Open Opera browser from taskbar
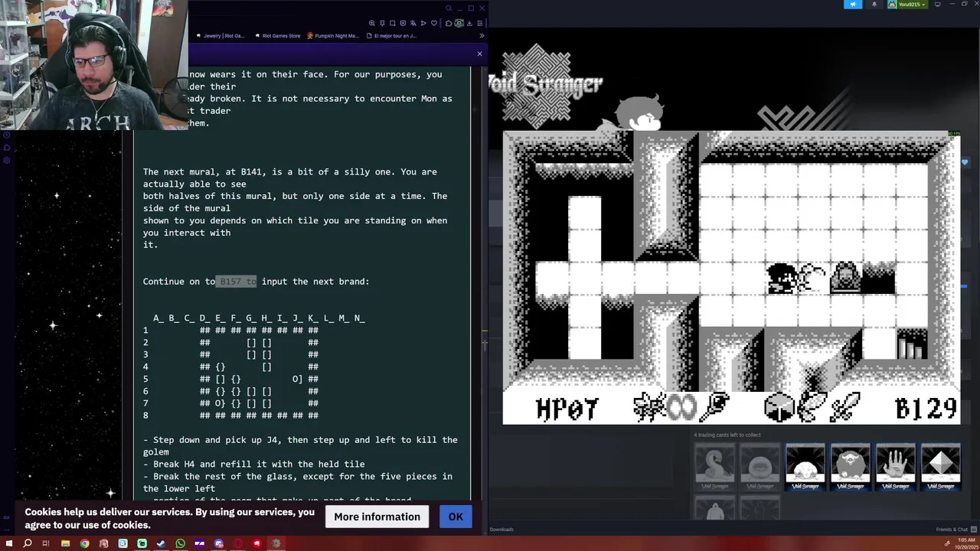Image resolution: width=980 pixels, height=551 pixels. [237, 543]
